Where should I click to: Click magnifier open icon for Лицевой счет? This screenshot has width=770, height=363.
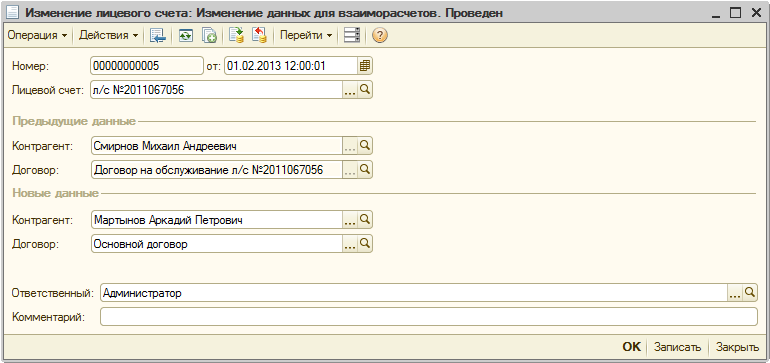(x=365, y=90)
